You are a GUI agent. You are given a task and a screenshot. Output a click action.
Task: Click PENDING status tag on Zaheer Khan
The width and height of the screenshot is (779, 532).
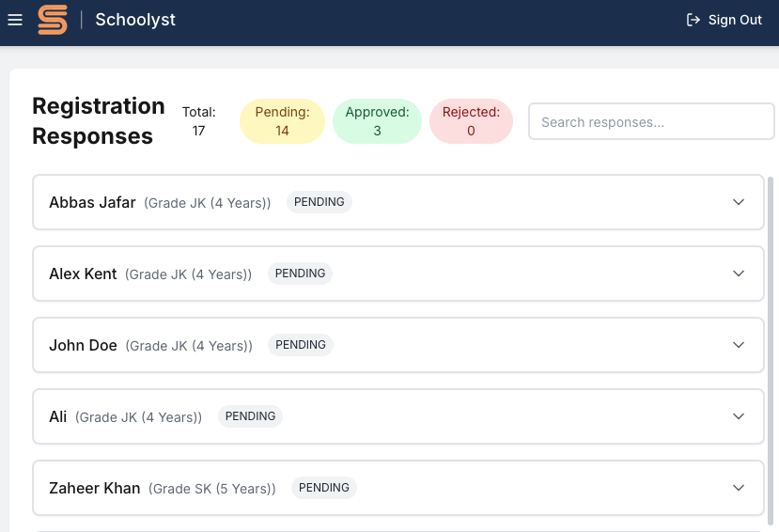tap(324, 488)
